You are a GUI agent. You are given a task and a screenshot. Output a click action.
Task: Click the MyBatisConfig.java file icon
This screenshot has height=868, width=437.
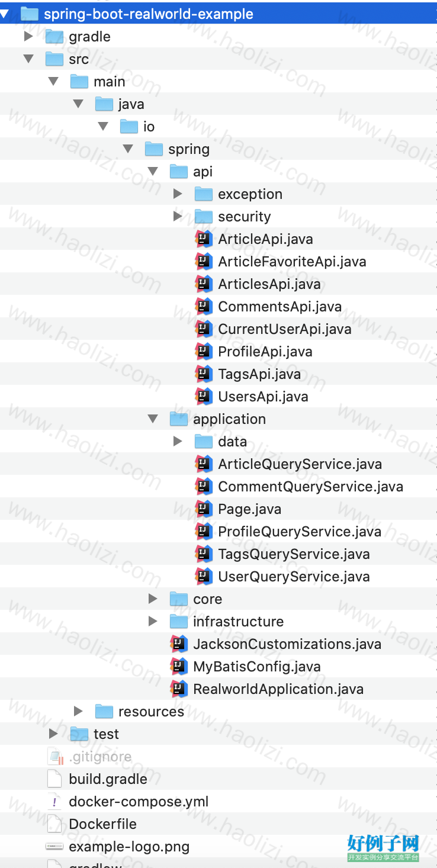(x=179, y=666)
